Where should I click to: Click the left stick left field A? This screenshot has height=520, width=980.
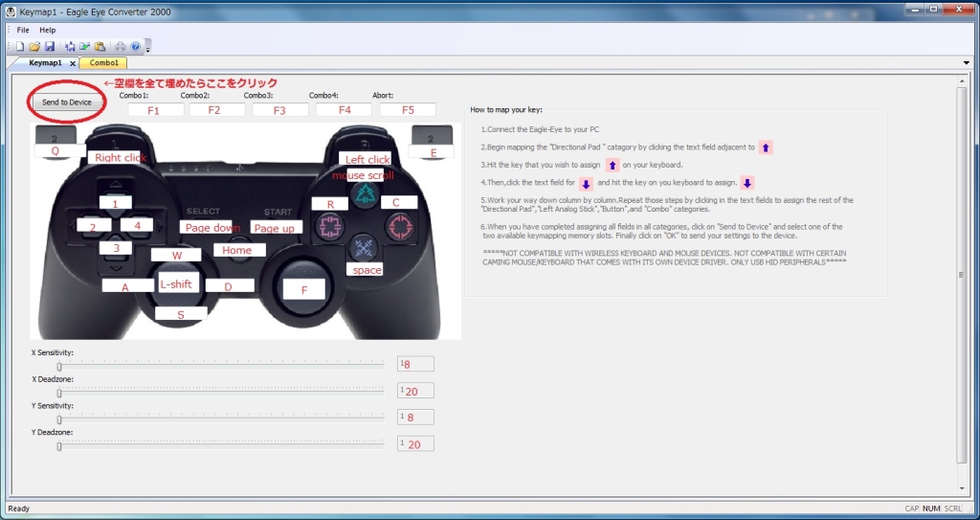[x=128, y=286]
